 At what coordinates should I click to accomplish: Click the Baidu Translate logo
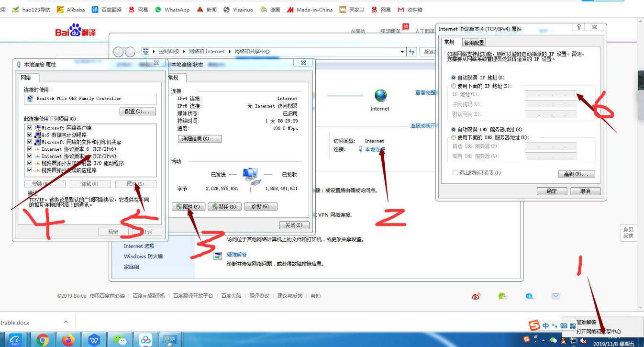click(76, 32)
